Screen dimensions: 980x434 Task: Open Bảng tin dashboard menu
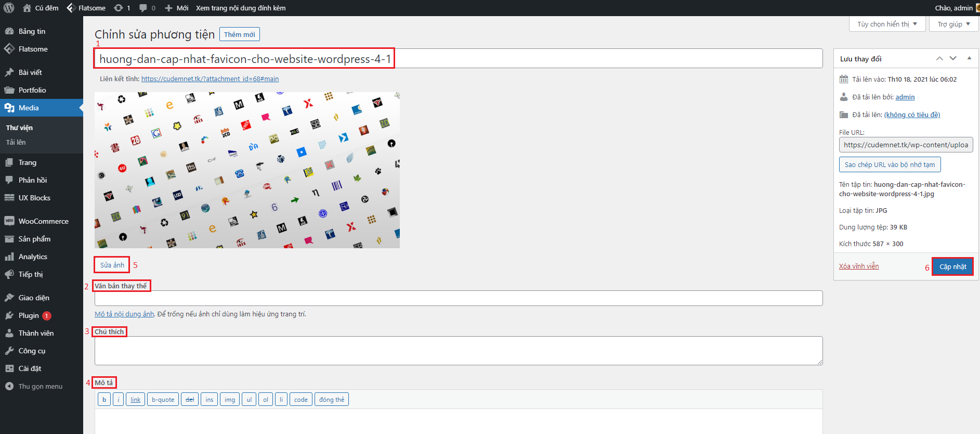[42, 31]
